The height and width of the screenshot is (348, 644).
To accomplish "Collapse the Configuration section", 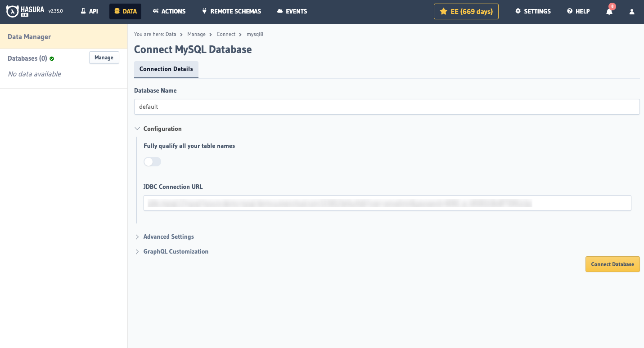I will tap(158, 129).
